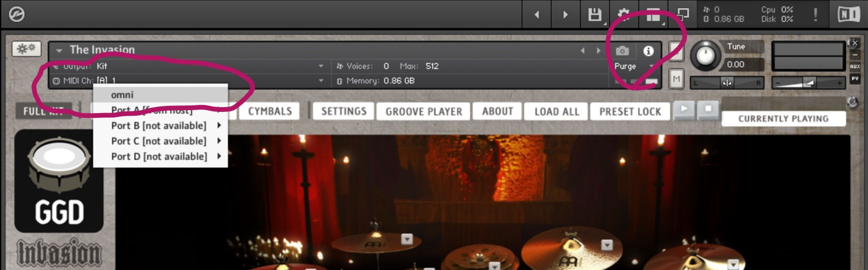Click the GGD drum logo
This screenshot has width=868, height=270.
click(59, 180)
